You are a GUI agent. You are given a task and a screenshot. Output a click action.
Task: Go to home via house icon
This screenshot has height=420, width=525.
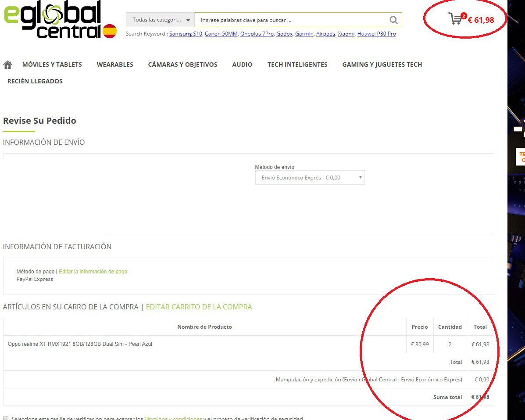click(x=8, y=65)
